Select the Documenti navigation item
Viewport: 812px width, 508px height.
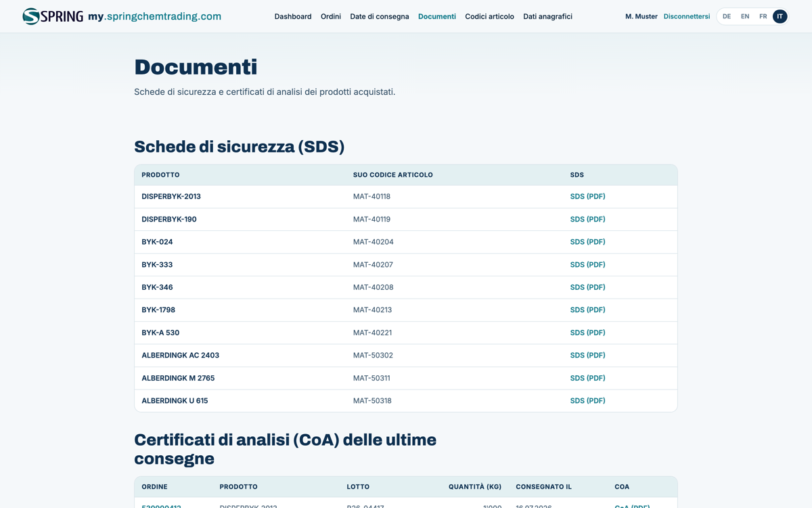coord(437,16)
